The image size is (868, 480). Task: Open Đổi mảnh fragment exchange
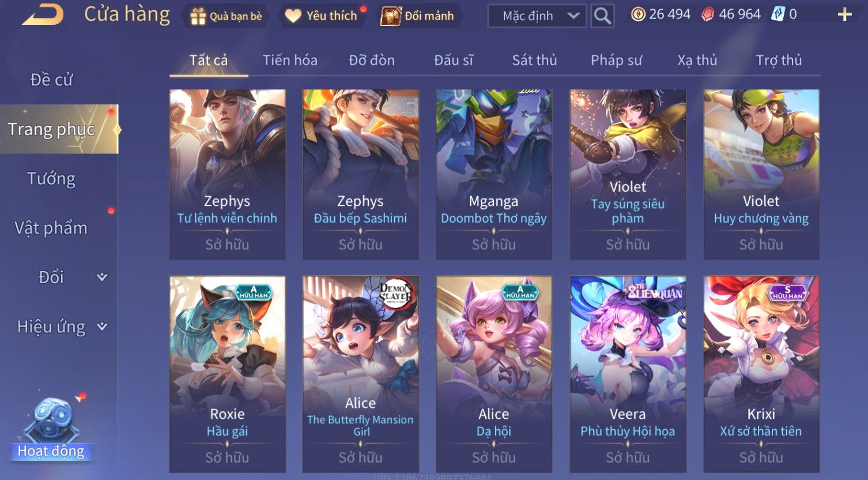click(x=391, y=16)
